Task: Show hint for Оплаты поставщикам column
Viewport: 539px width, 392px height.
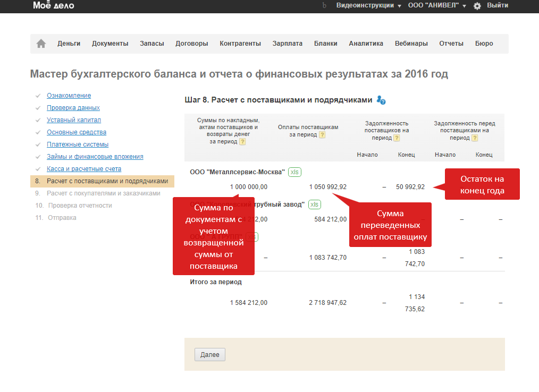Action: click(x=322, y=135)
